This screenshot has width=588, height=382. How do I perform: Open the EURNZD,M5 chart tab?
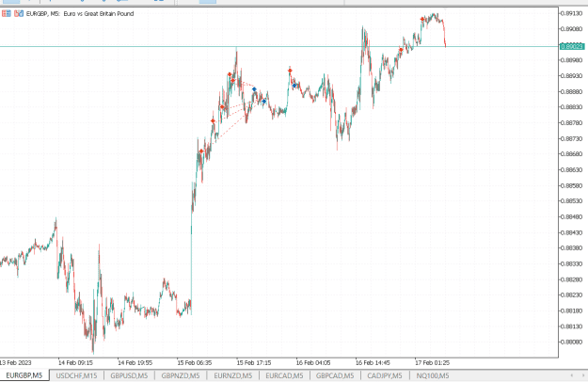tap(233, 375)
